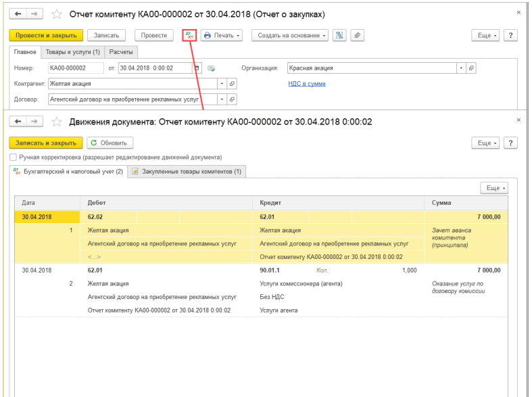Click the paperclip attached files icon
The height and width of the screenshot is (397, 532).
[x=358, y=35]
